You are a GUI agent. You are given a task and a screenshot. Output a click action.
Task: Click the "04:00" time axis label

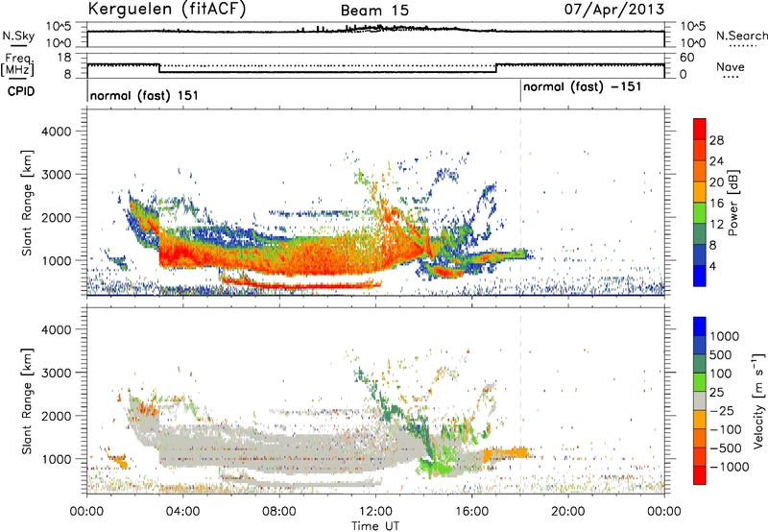tap(182, 512)
